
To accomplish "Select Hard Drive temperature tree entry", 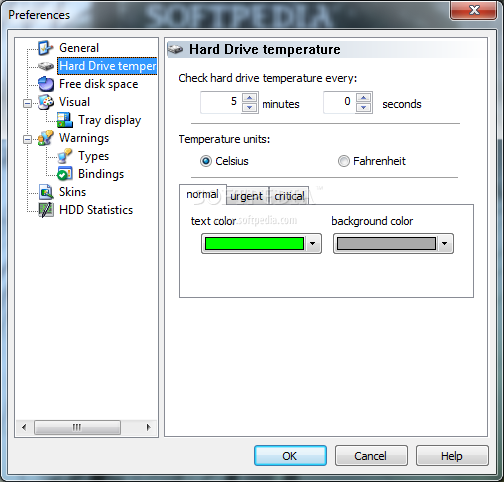I will click(107, 66).
